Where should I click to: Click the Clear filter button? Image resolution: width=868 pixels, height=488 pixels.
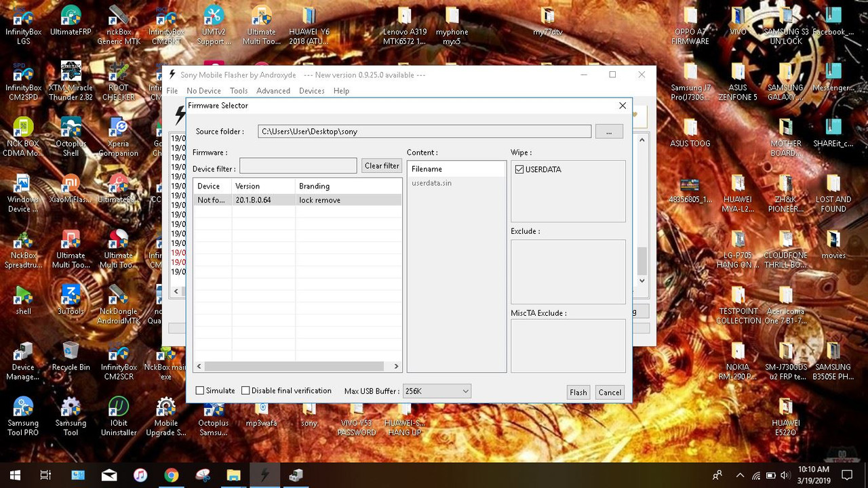382,166
